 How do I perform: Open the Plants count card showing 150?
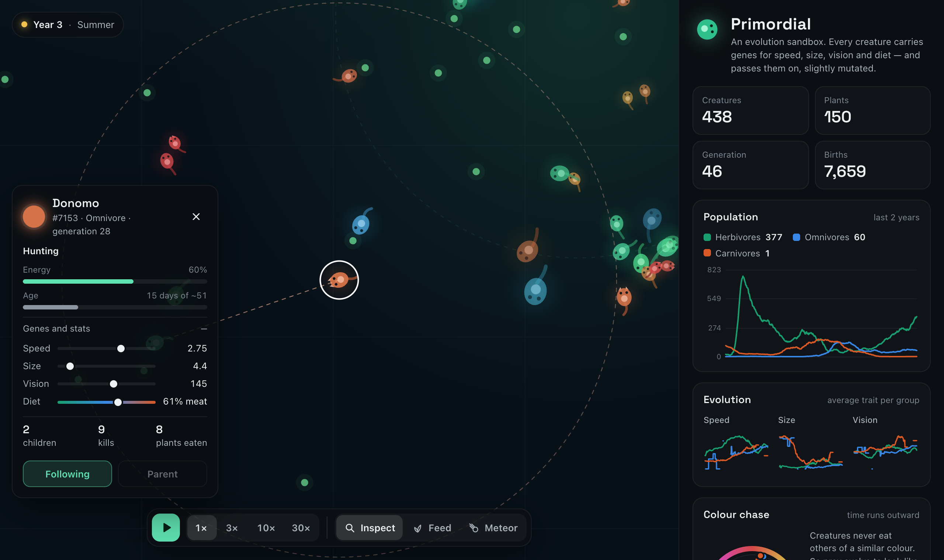pyautogui.click(x=872, y=110)
